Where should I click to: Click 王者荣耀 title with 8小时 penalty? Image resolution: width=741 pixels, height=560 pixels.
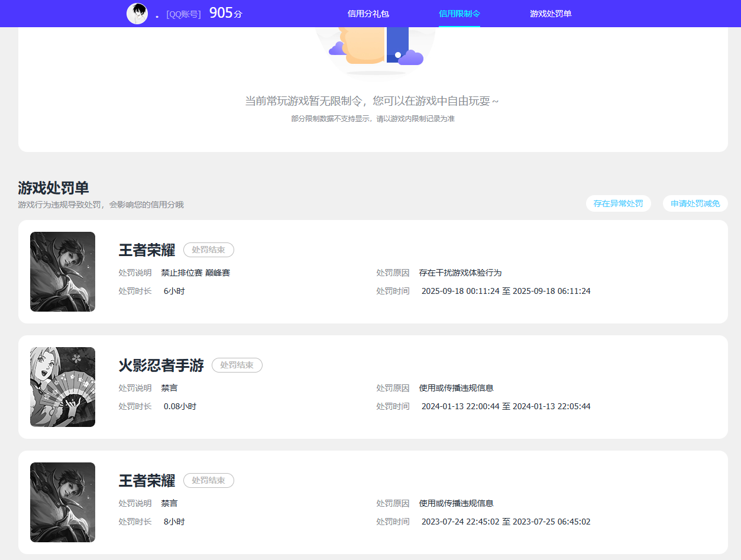click(147, 481)
